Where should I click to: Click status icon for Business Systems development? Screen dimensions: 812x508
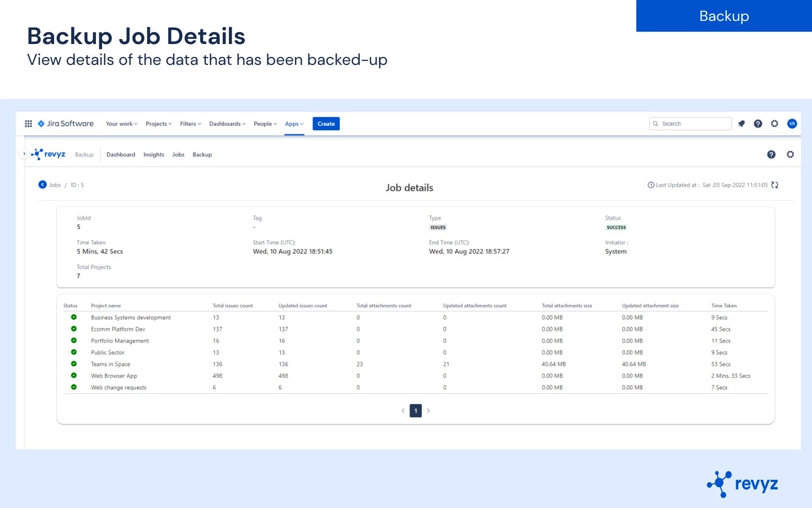(x=74, y=317)
